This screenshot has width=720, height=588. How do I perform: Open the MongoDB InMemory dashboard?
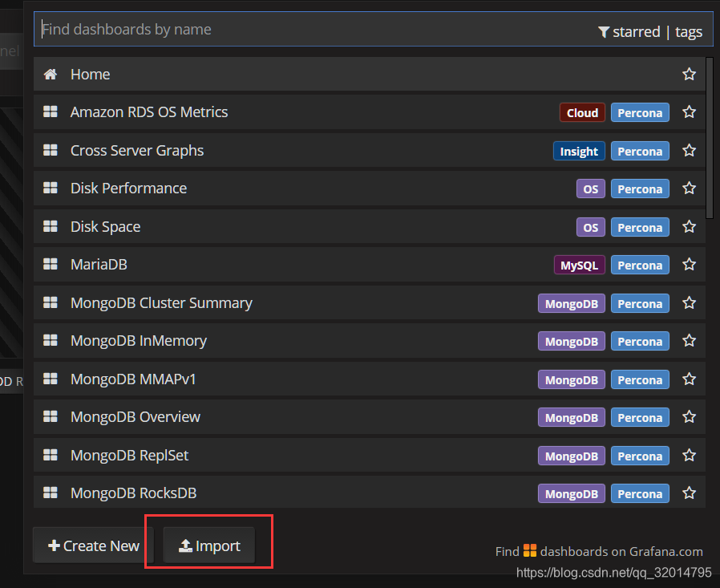point(369,341)
